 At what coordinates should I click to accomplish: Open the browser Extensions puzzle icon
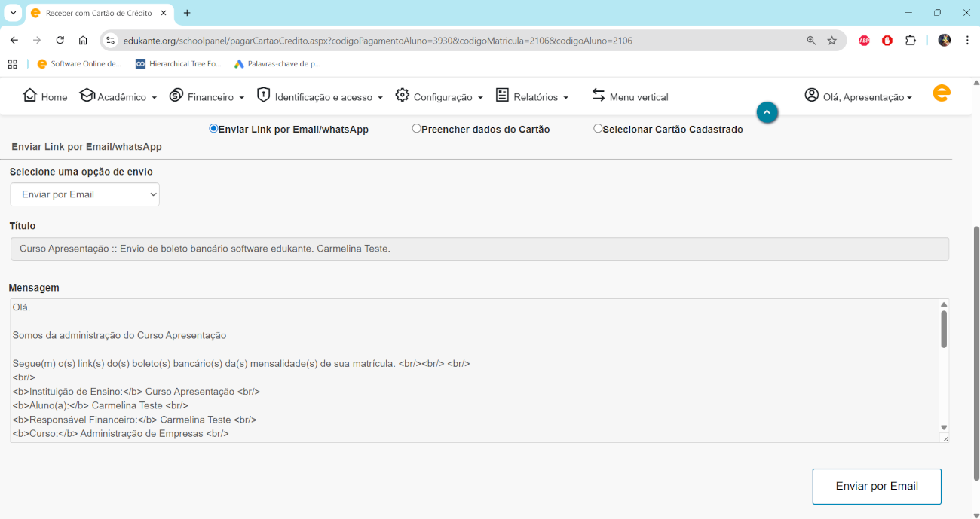910,41
